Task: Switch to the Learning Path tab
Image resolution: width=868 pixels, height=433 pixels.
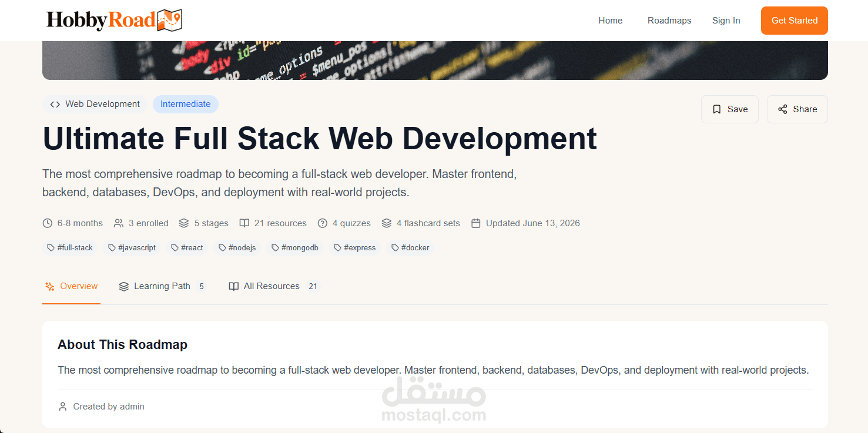Action: pyautogui.click(x=163, y=286)
